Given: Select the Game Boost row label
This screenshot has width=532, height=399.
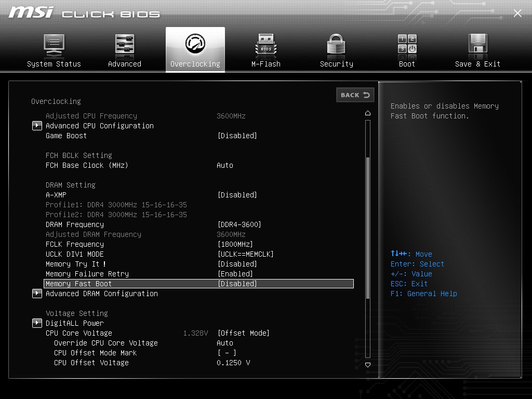Looking at the screenshot, I should (66, 136).
